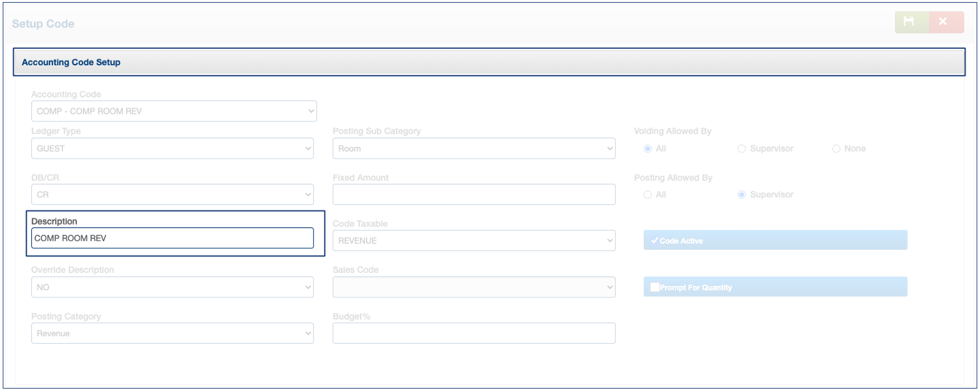Expand the Code Taxable dropdown
The width and height of the screenshot is (980, 392).
coord(474,240)
